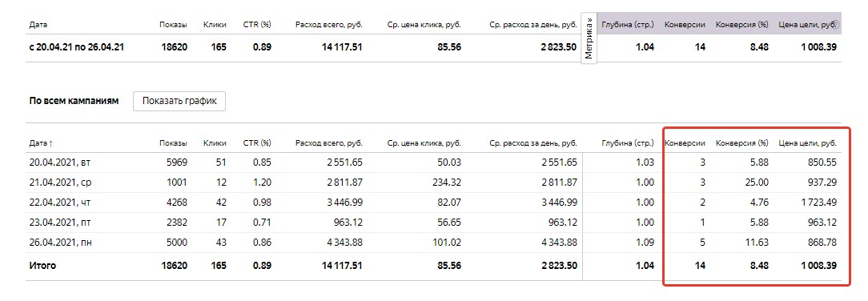Click lower 'CTR (%)' column header

[x=257, y=143]
